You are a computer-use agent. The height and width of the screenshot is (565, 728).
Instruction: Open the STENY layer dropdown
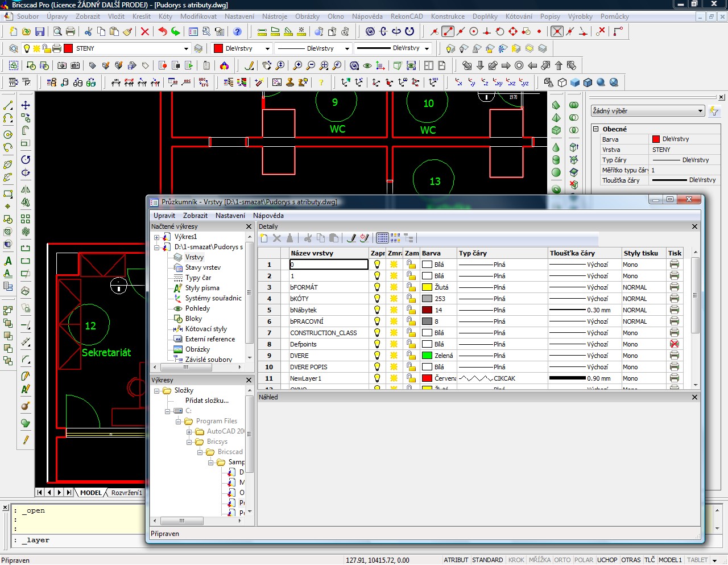[x=185, y=49]
